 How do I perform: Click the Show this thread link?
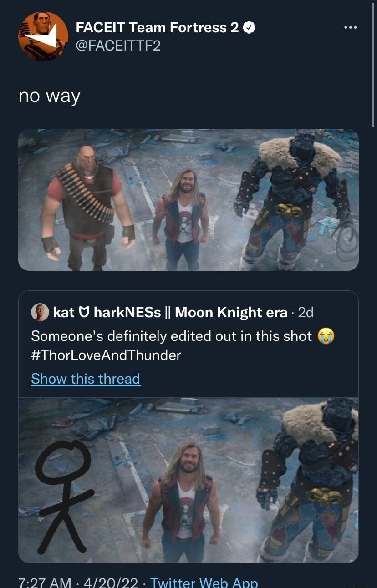coord(86,378)
